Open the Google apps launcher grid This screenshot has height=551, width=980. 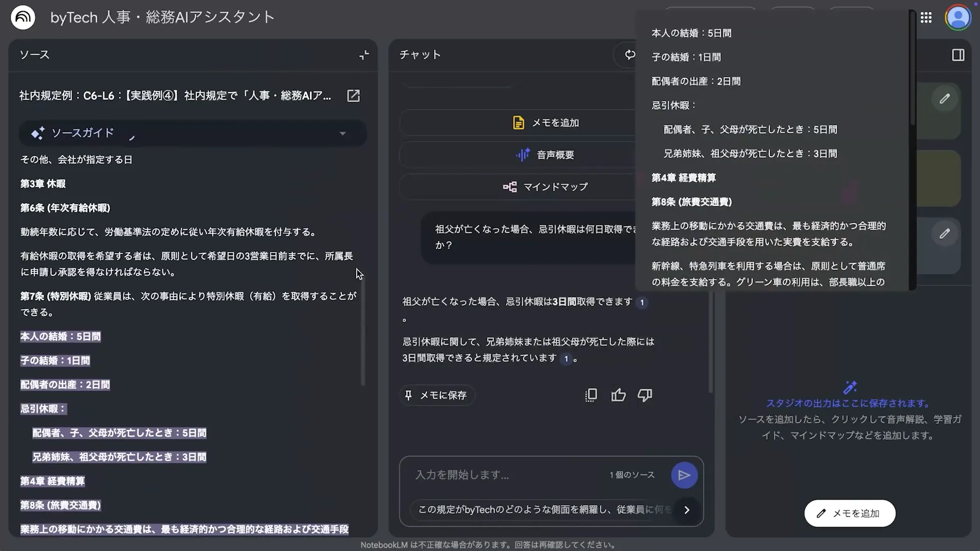point(926,17)
